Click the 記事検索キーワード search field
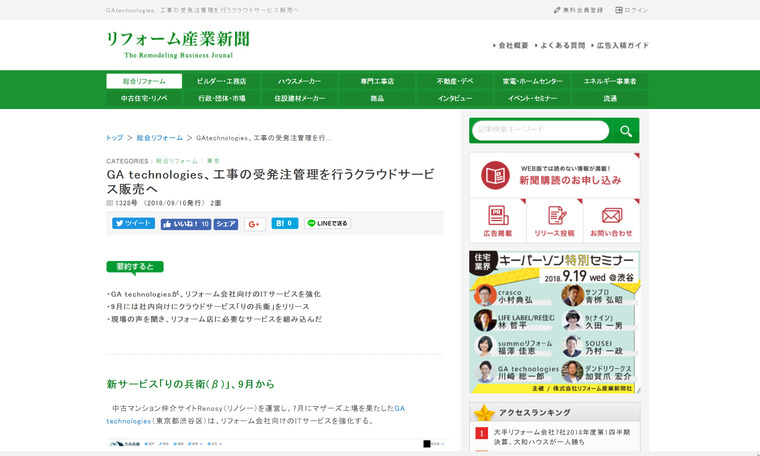This screenshot has height=456, width=760. click(x=540, y=131)
